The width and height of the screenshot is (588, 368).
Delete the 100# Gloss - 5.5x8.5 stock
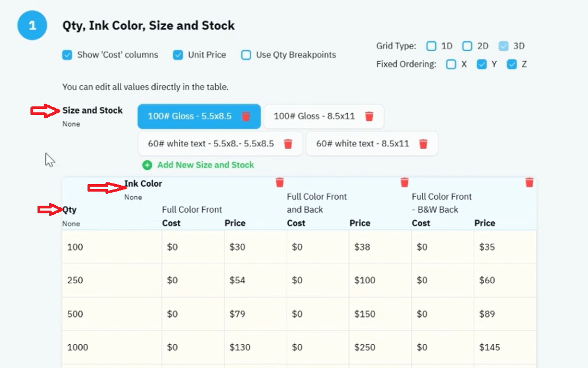pyautogui.click(x=246, y=117)
